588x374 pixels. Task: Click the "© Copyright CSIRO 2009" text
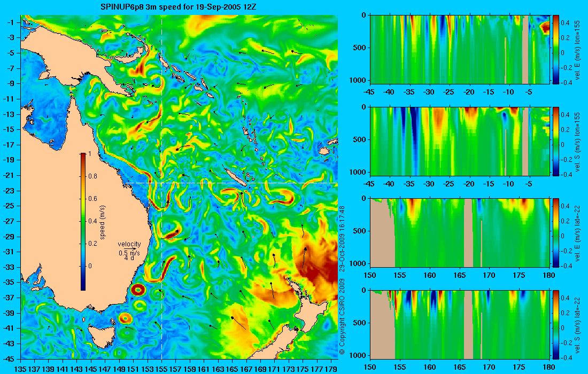(x=342, y=316)
